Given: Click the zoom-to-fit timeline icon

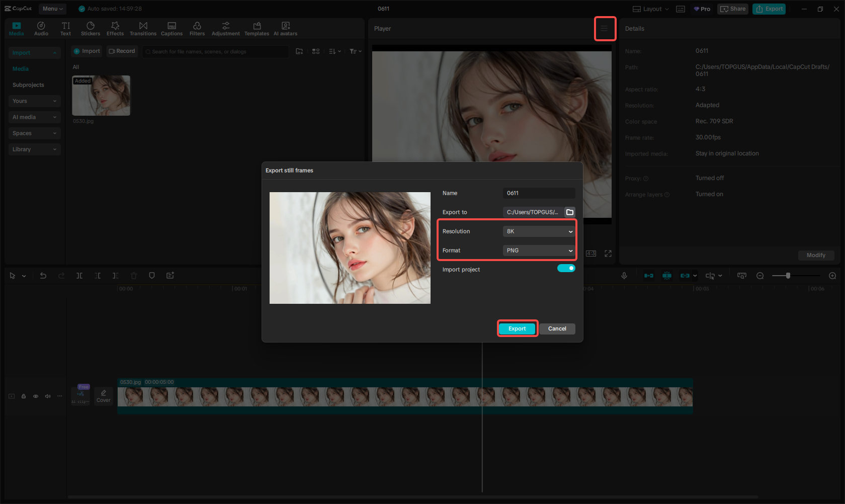Looking at the screenshot, I should (x=742, y=276).
